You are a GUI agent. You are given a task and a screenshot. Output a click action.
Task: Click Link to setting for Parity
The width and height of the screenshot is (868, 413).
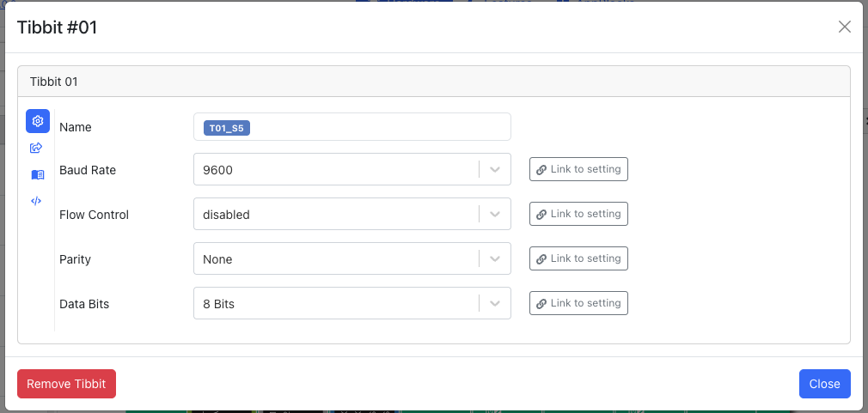(578, 258)
